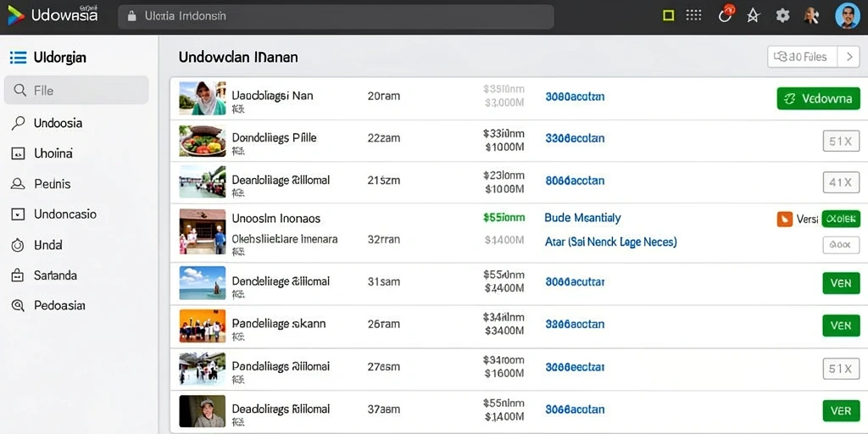Click the orange icon beside Versi

click(x=784, y=220)
